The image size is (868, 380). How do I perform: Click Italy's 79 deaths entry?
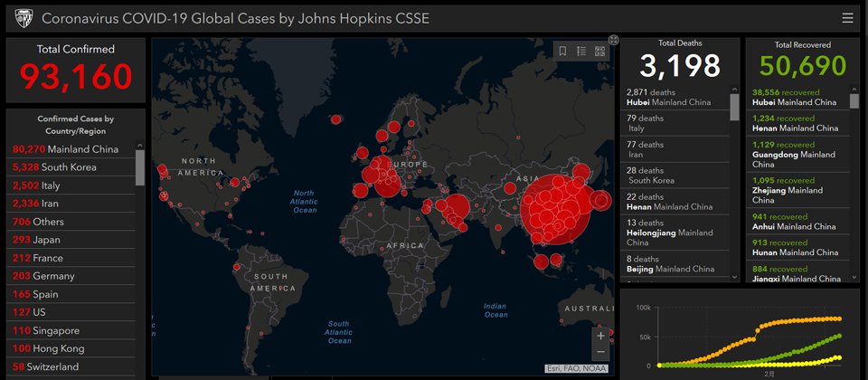tap(675, 123)
